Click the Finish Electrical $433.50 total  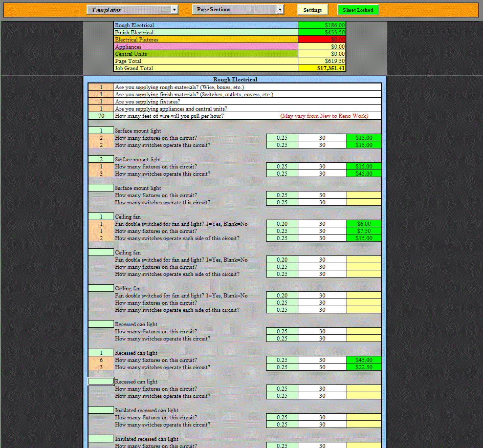[x=322, y=32]
